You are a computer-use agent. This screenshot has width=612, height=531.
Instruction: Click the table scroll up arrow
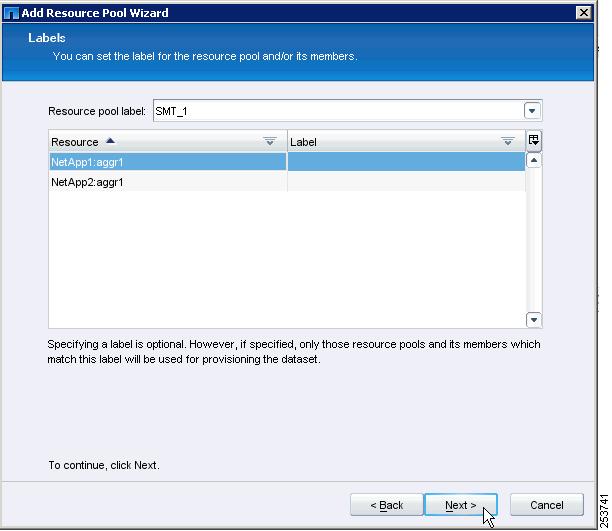point(534,160)
